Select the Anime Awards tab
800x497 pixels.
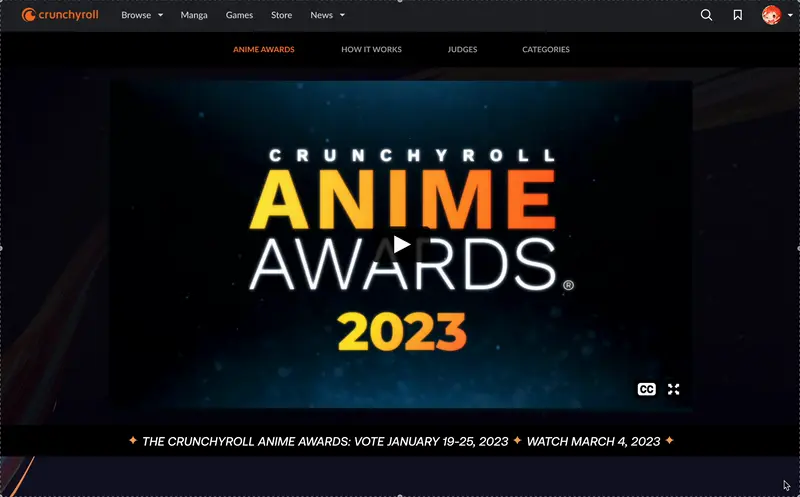point(264,49)
